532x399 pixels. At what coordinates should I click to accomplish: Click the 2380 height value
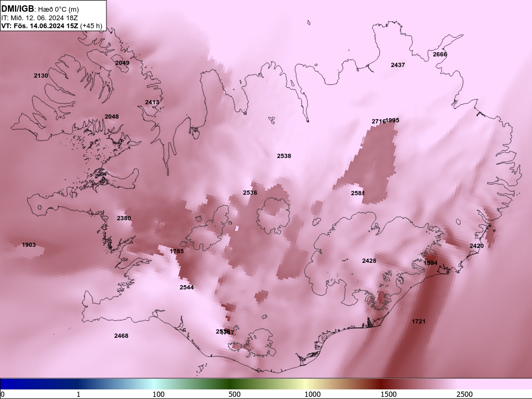(x=124, y=218)
